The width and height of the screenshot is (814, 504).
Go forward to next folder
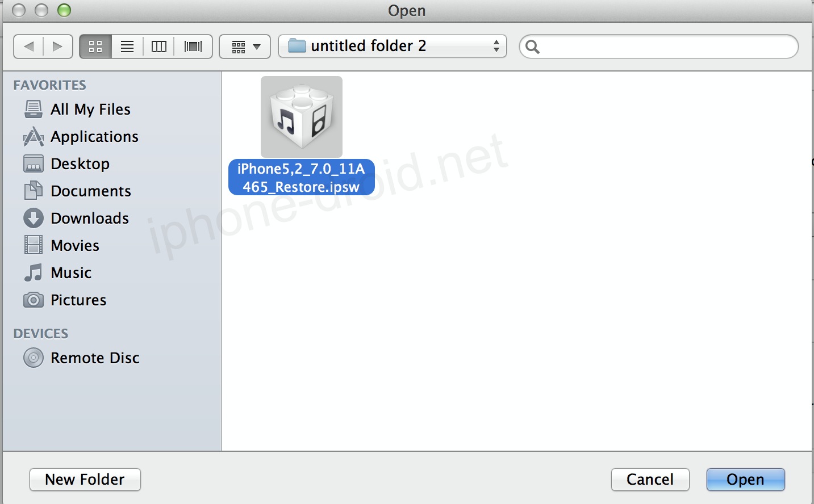click(58, 47)
